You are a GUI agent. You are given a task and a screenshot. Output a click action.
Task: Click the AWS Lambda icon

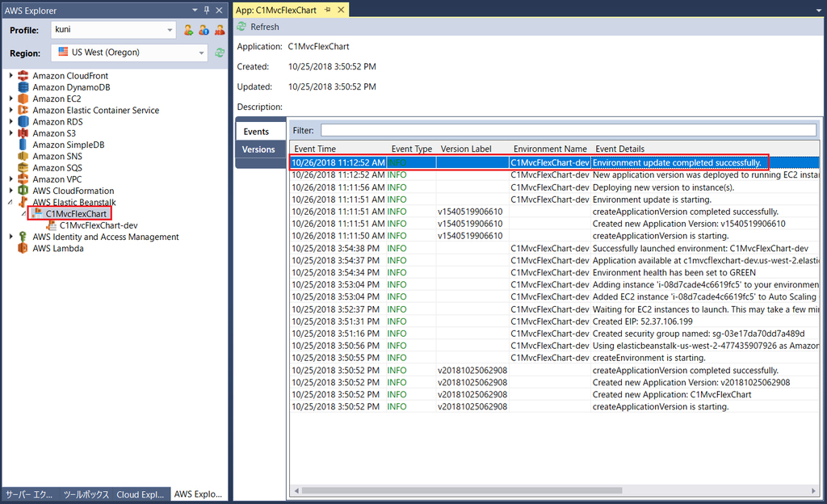pyautogui.click(x=23, y=248)
